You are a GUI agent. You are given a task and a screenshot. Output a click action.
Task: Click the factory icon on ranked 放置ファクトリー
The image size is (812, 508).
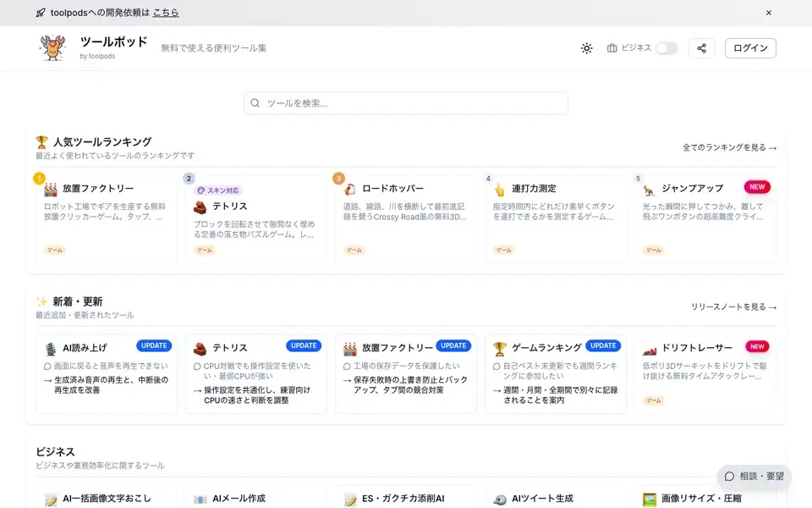[x=51, y=189]
